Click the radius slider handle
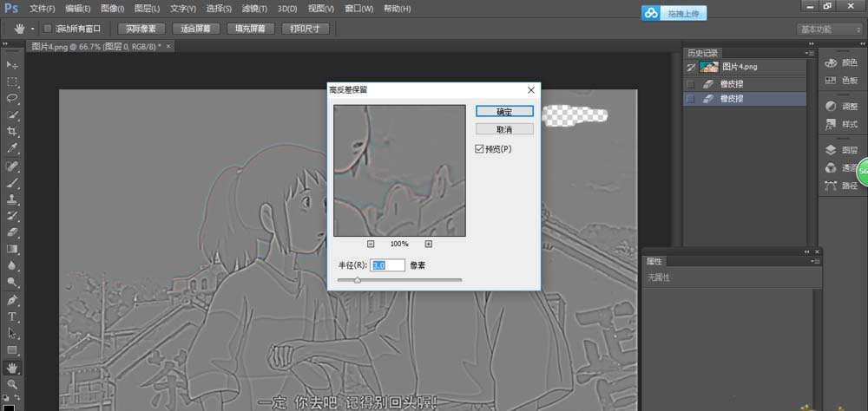 [x=357, y=280]
